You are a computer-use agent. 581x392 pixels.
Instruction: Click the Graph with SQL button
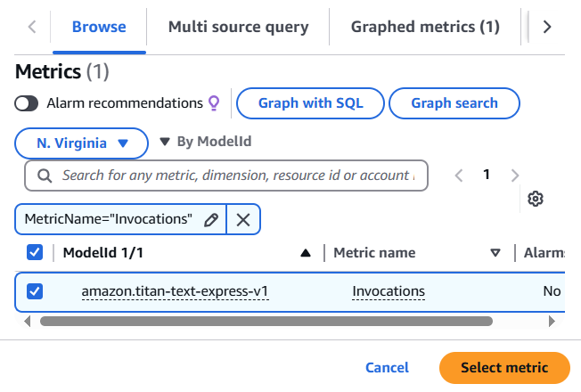(310, 103)
